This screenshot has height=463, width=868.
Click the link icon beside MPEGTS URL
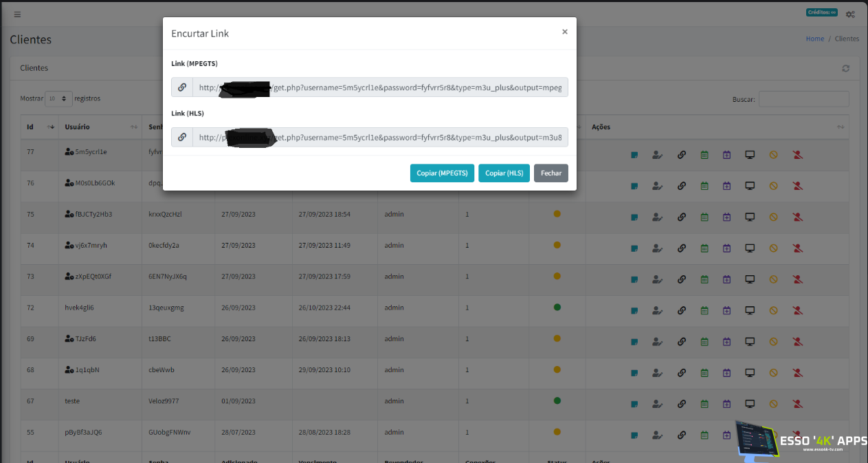[182, 87]
